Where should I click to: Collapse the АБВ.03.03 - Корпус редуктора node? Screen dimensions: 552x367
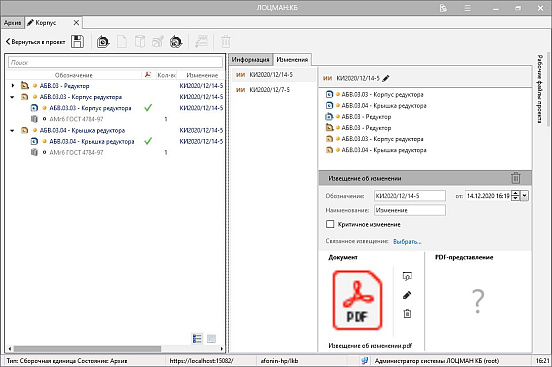12,97
